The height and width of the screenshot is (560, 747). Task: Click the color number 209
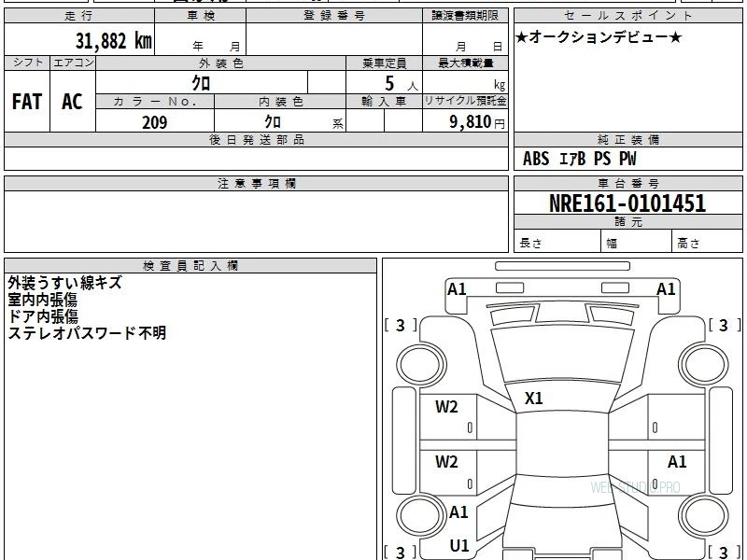[155, 122]
